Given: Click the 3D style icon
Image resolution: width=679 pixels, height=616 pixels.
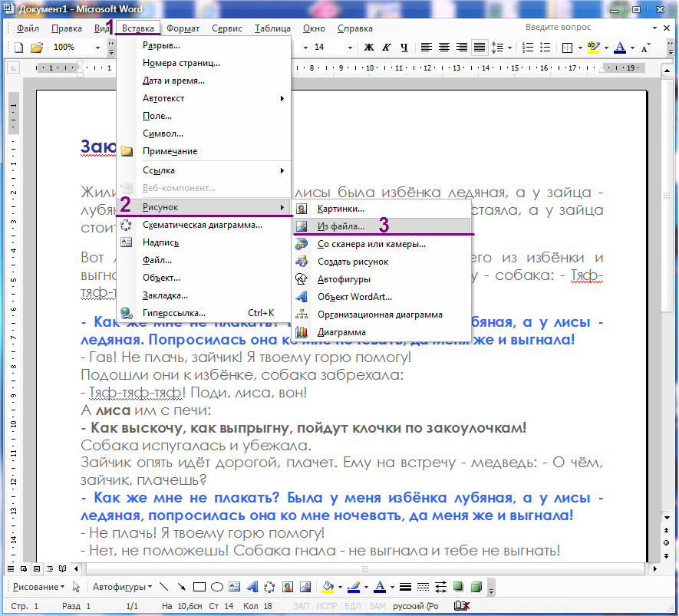Looking at the screenshot, I should point(476,587).
